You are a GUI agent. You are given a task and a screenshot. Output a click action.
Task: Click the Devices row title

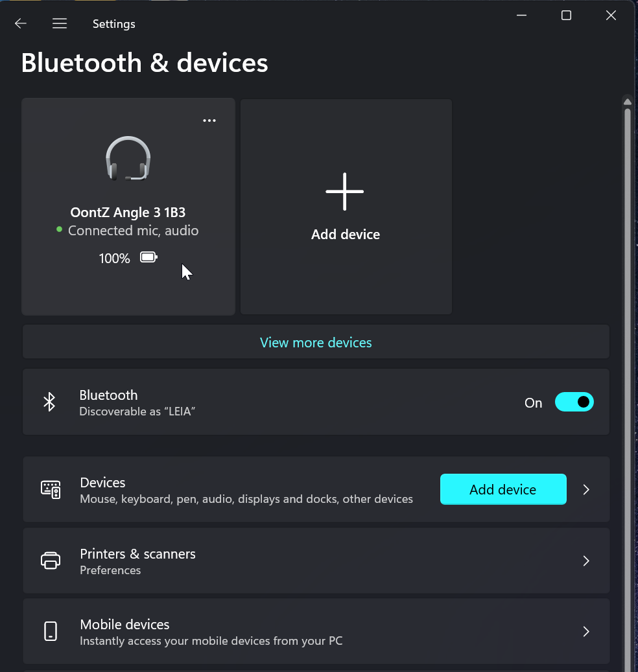pos(102,483)
